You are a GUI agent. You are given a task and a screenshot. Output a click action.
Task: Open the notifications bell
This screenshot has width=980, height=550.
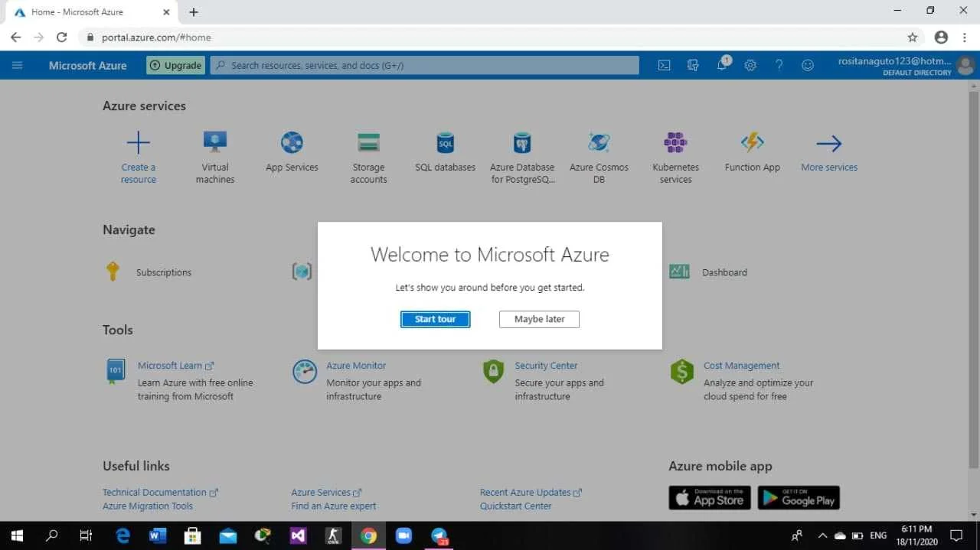(722, 65)
